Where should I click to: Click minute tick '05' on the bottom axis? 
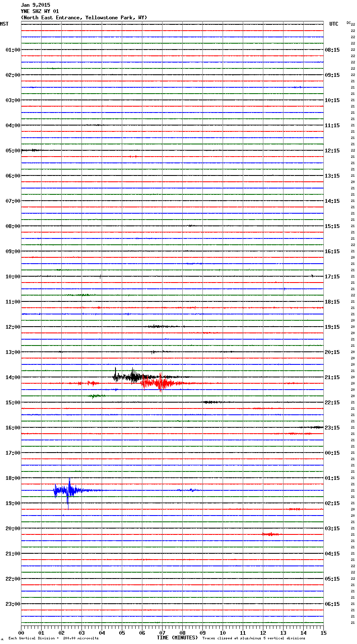122,633
